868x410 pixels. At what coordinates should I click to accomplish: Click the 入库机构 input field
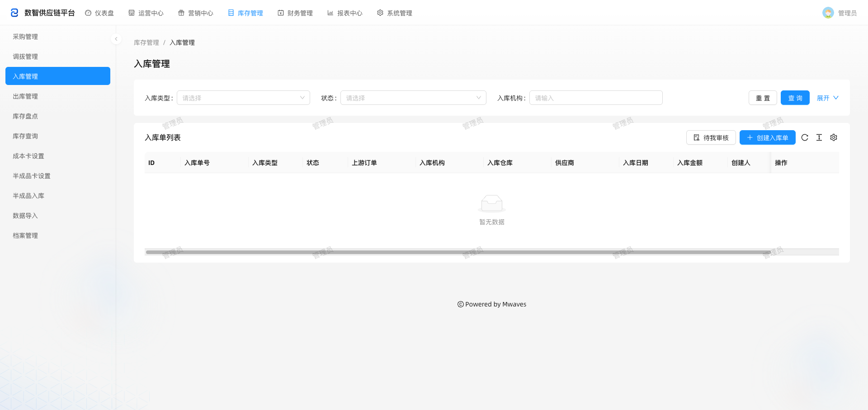(596, 98)
